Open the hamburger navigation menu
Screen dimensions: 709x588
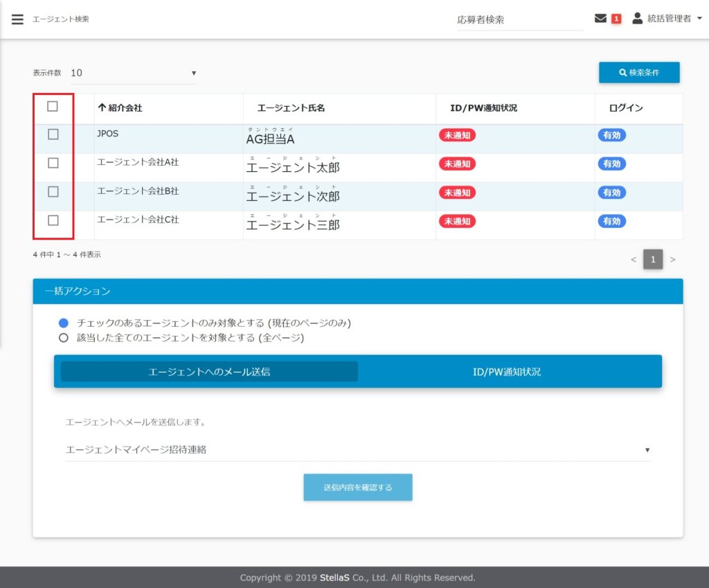coord(17,19)
